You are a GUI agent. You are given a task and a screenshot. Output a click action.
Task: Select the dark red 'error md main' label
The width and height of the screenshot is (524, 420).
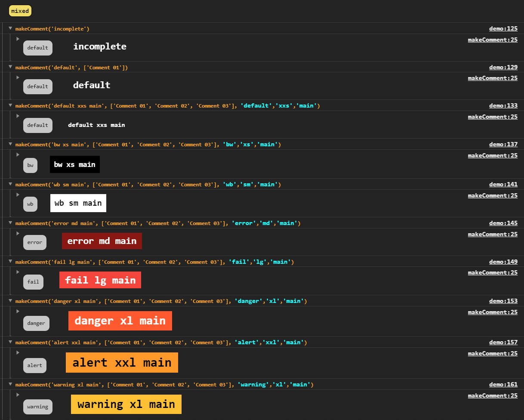tap(102, 241)
